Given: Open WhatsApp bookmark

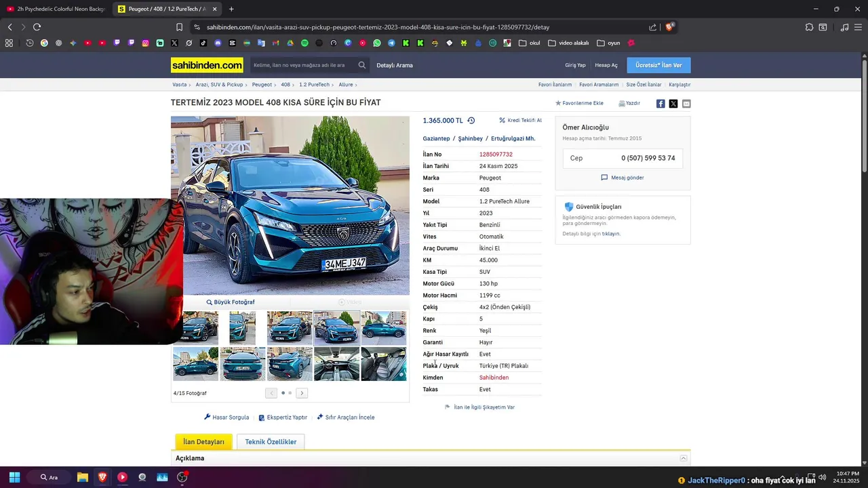Looking at the screenshot, I should (377, 43).
